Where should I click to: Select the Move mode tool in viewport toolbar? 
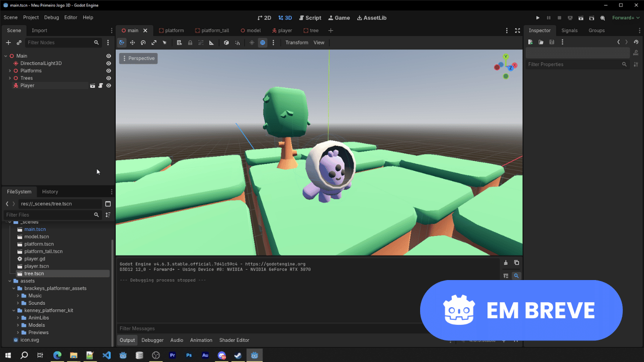[x=132, y=43]
